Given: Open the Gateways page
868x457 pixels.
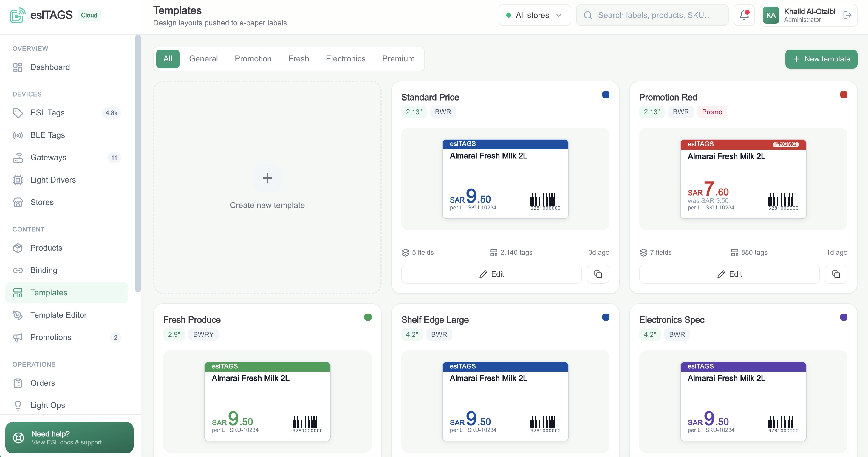Looking at the screenshot, I should tap(67, 158).
